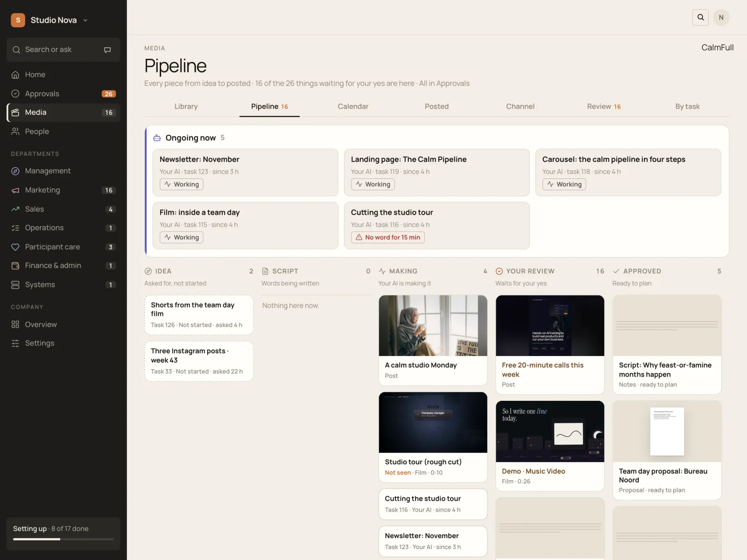The height and width of the screenshot is (560, 747).
Task: Click the Studio Nova logo icon
Action: (18, 20)
